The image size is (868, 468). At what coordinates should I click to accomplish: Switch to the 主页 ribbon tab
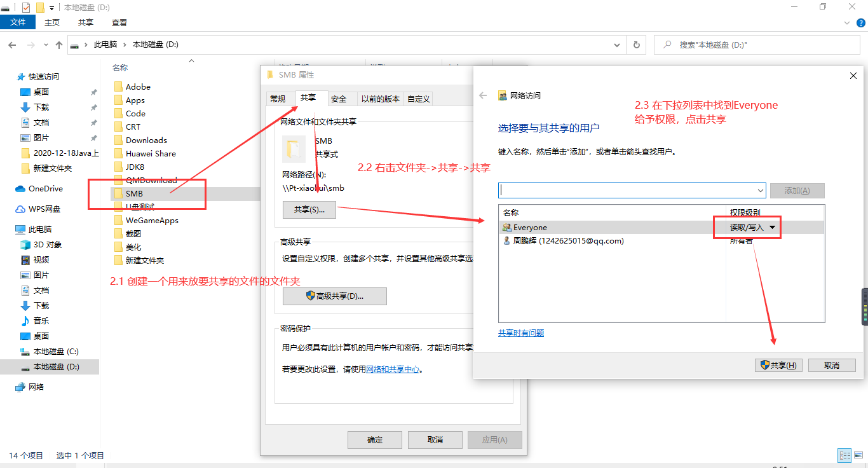click(x=52, y=22)
